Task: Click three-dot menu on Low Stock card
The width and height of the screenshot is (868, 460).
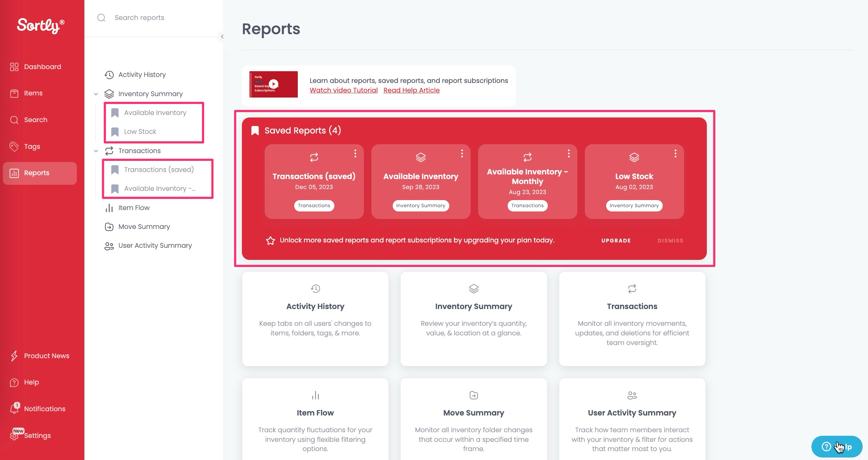Action: point(675,154)
